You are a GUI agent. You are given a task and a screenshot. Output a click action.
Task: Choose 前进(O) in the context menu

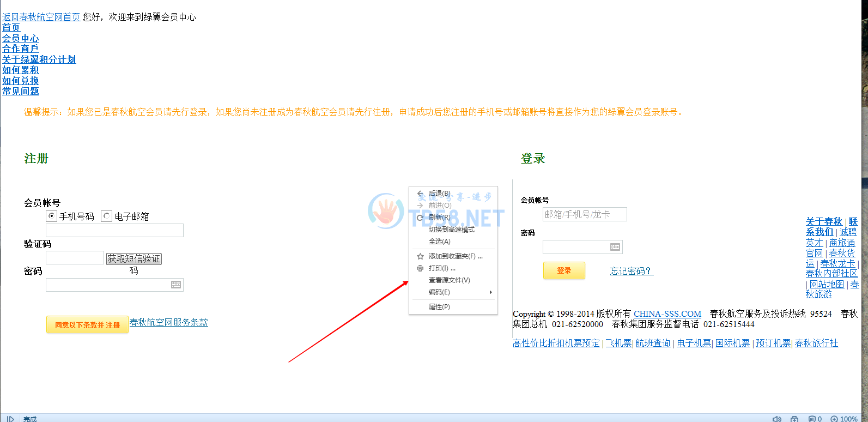click(x=453, y=206)
